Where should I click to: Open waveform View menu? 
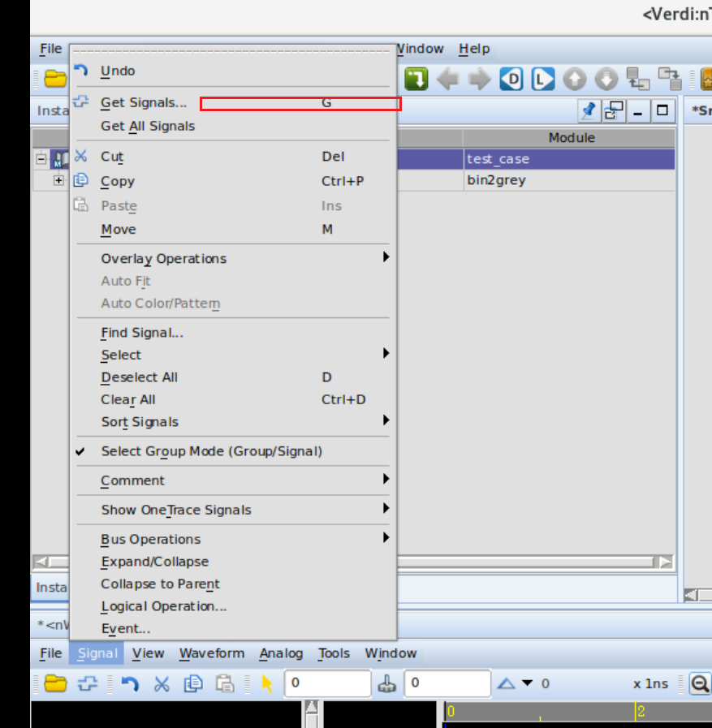[x=148, y=653]
